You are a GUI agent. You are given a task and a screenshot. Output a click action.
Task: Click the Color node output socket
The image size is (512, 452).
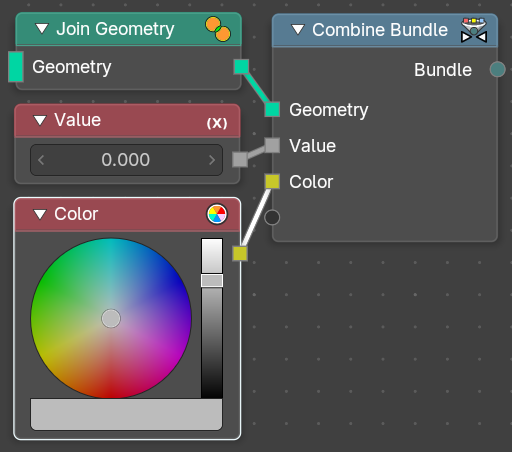[240, 253]
